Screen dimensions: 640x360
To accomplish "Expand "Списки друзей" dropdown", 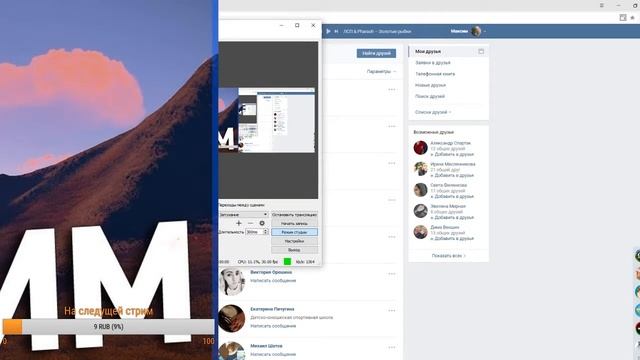I will pyautogui.click(x=433, y=112).
